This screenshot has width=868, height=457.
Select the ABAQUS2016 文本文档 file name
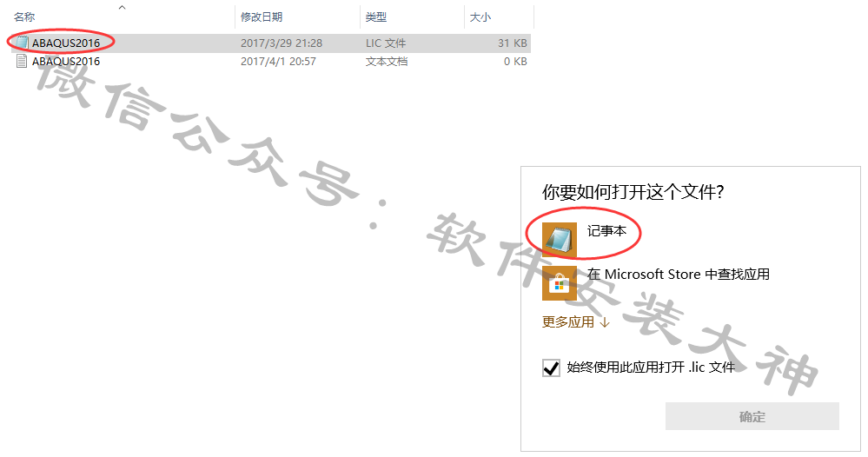coord(66,62)
